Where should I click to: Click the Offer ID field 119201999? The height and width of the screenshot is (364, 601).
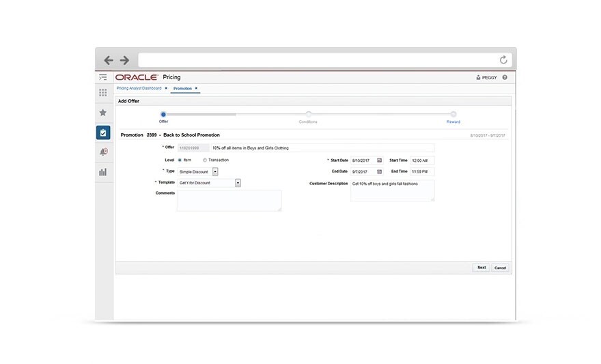(x=193, y=148)
